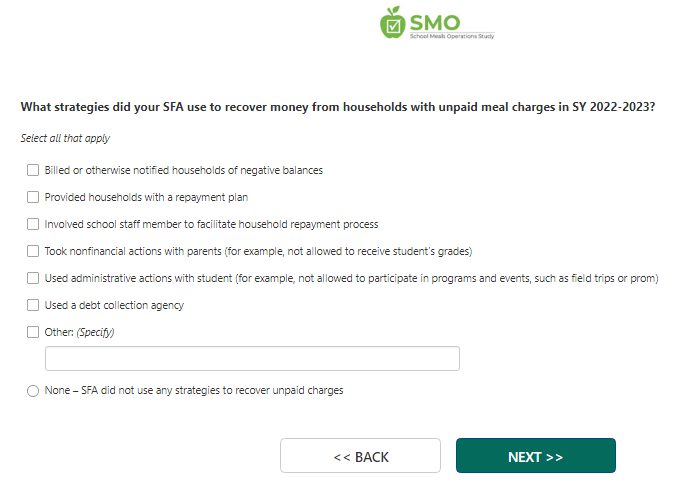
Task: Click the 'Provided households with a repayment plan' label text
Action: tap(146, 197)
